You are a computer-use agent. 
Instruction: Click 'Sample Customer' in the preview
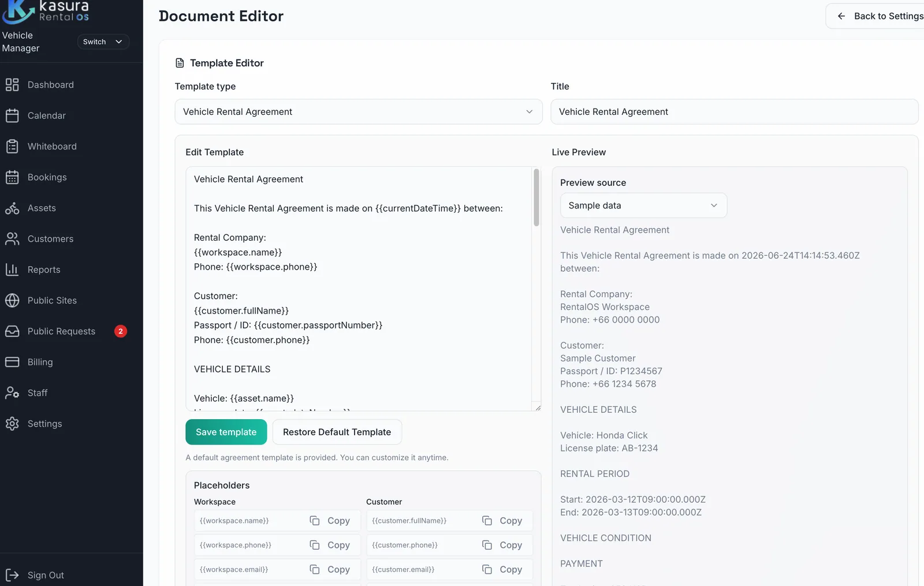click(x=598, y=359)
